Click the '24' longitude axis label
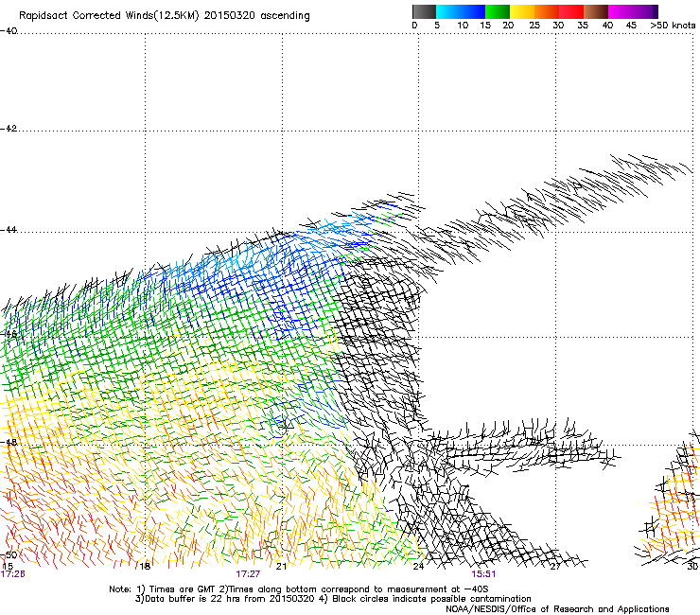The image size is (700, 615). [418, 567]
